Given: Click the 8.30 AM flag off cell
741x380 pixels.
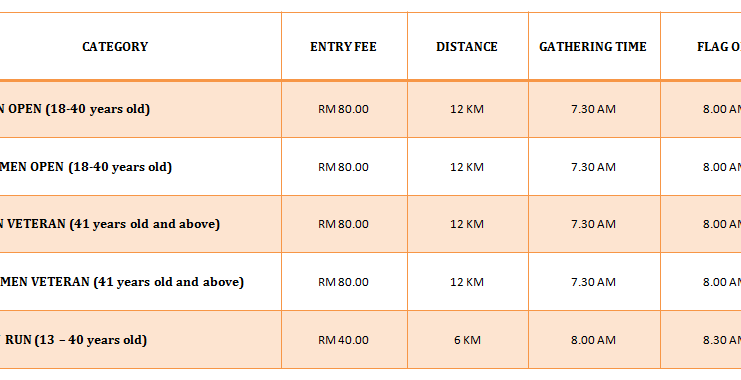Looking at the screenshot, I should (722, 340).
